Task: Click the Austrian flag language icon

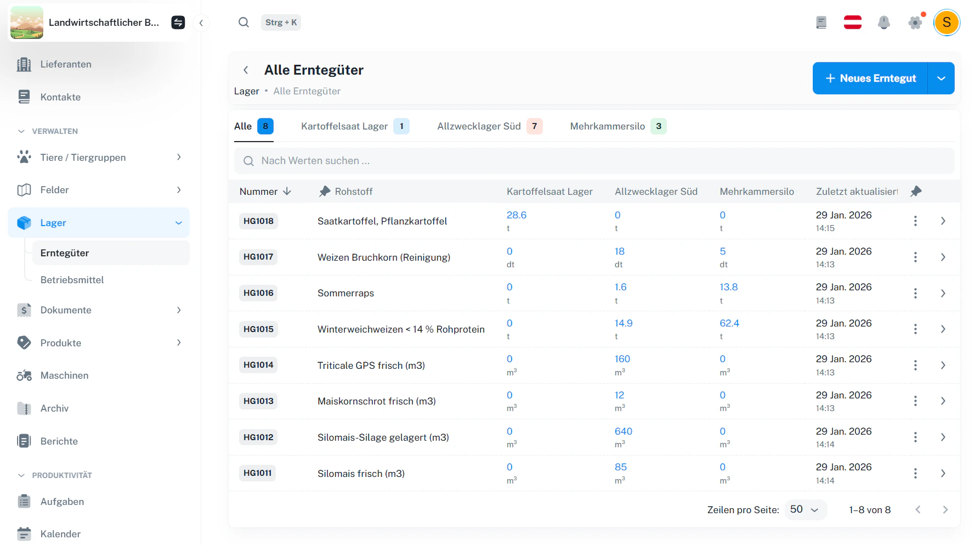Action: click(x=852, y=23)
